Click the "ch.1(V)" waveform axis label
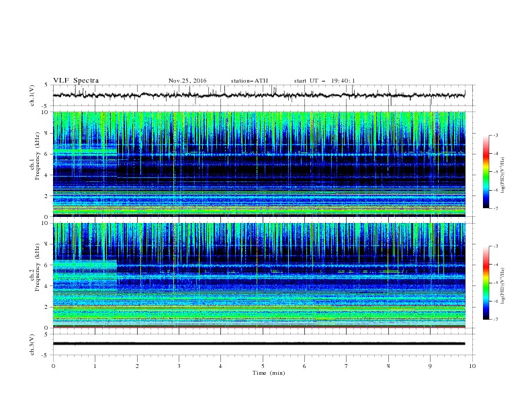 (32, 95)
